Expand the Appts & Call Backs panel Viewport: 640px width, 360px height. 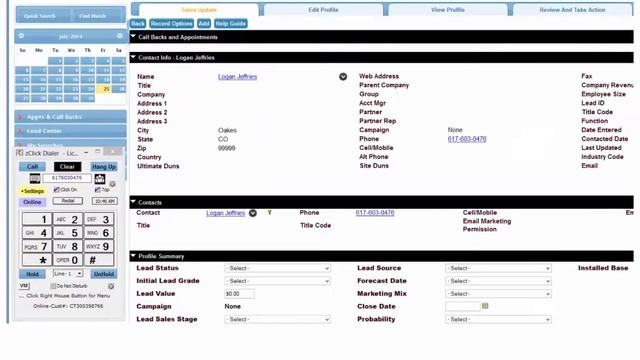click(71, 117)
